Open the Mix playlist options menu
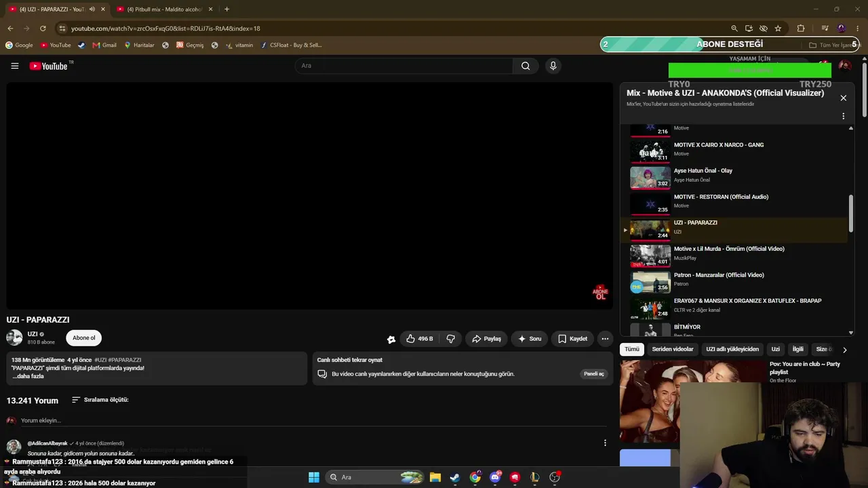The image size is (868, 488). point(843,116)
